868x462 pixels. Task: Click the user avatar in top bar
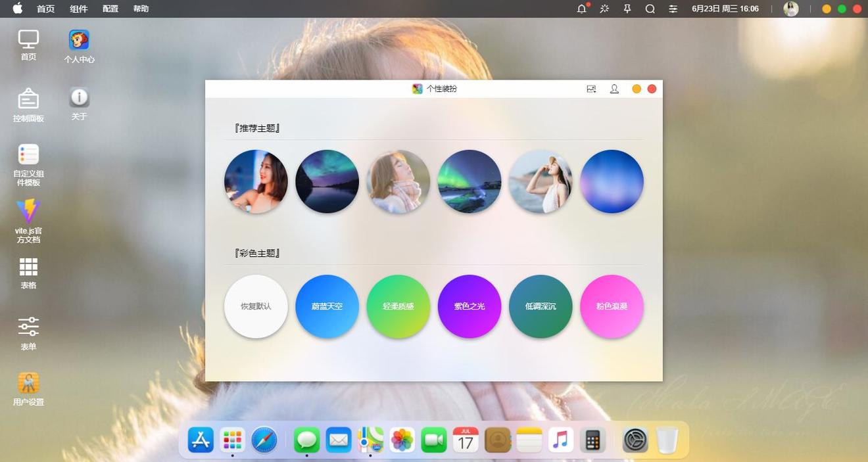coord(790,9)
